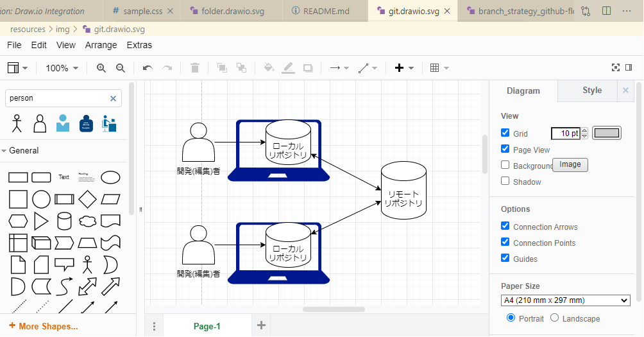
Task: Switch to the Style panel tab
Action: (592, 91)
